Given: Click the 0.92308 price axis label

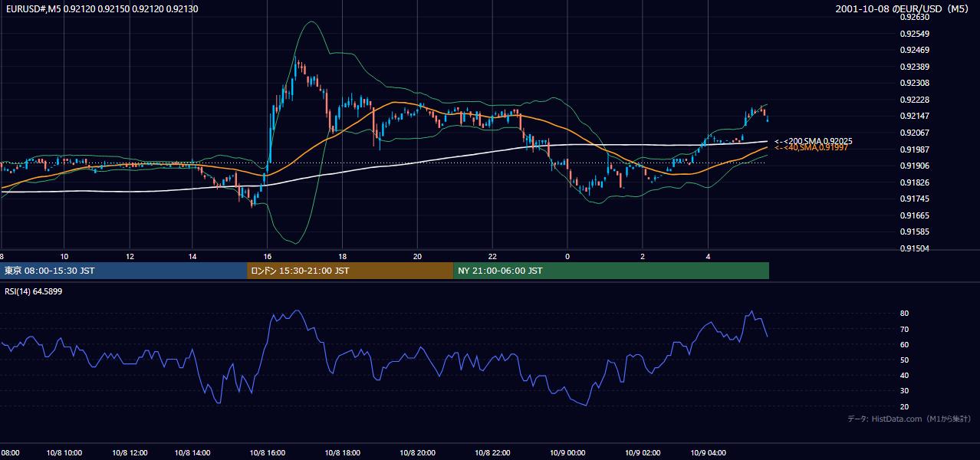Looking at the screenshot, I should [x=914, y=84].
